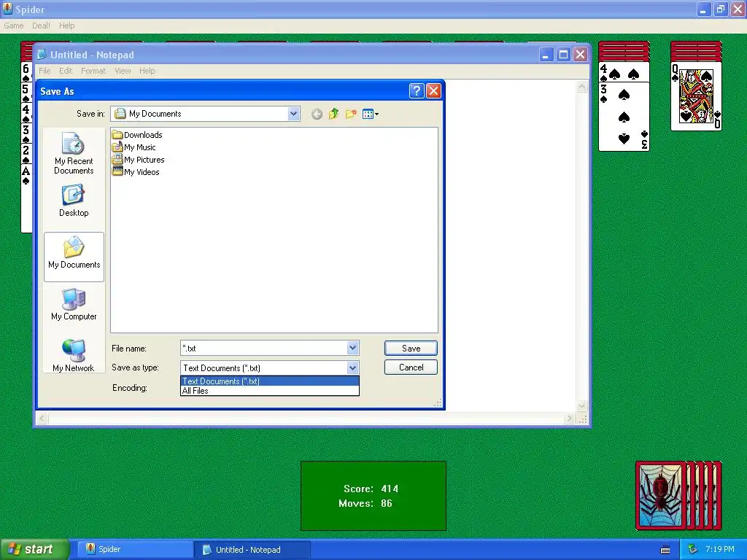Open the File name dropdown arrow
Viewport: 747px width, 560px height.
point(352,348)
